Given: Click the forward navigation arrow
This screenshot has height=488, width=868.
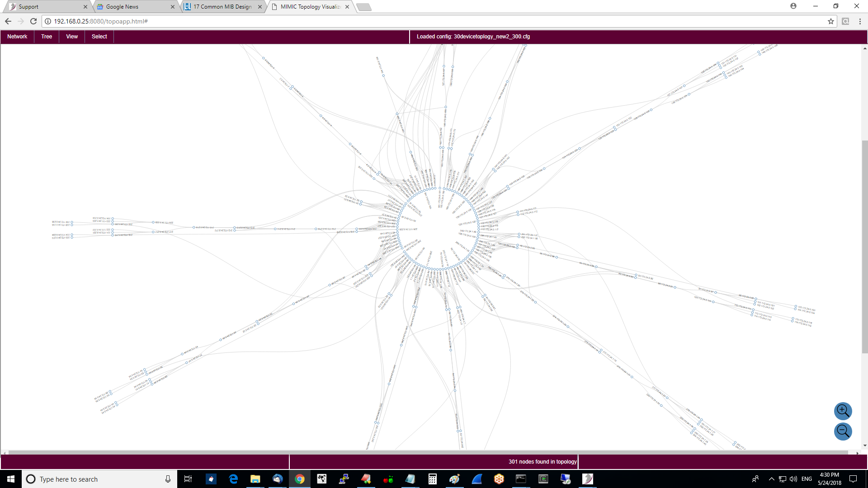Looking at the screenshot, I should tap(21, 21).
